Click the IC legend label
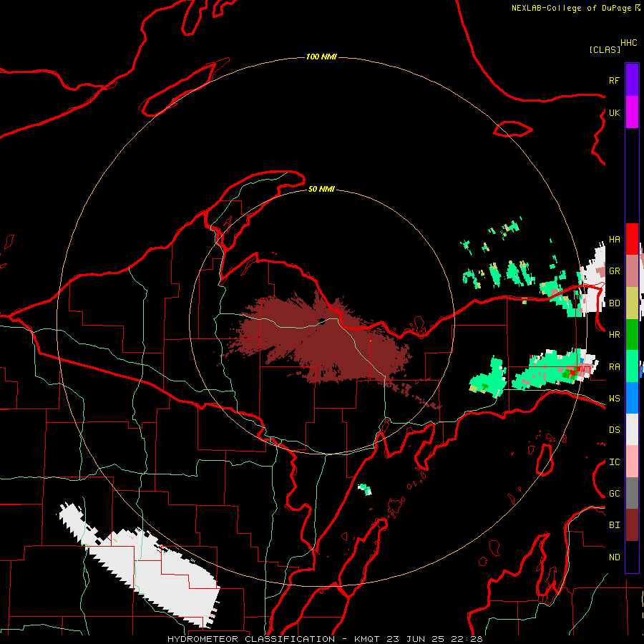The image size is (644, 644). coord(614,462)
